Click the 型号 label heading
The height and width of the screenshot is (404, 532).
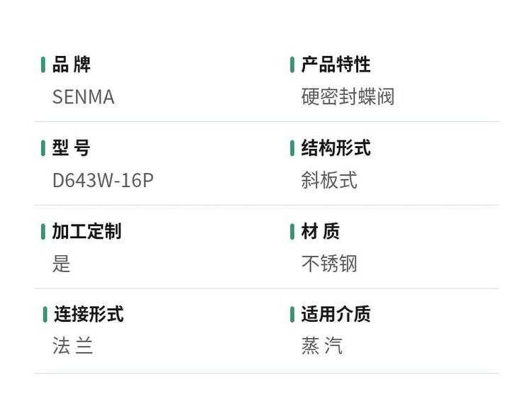point(72,149)
